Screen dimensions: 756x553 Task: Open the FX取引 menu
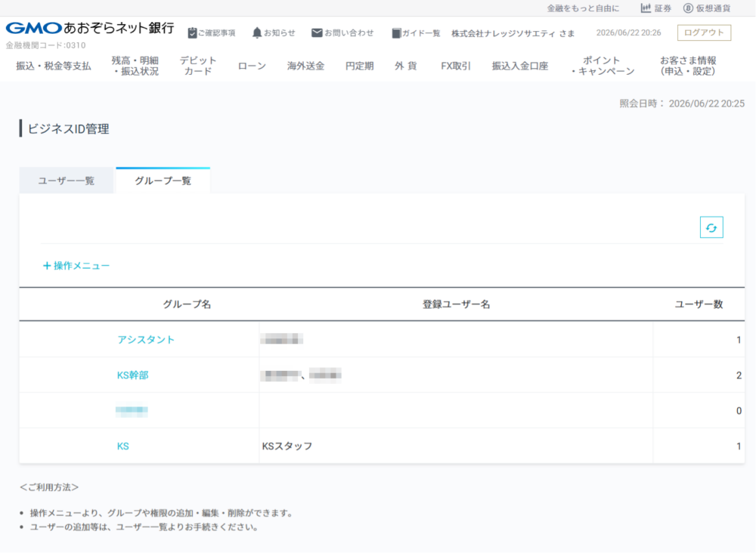click(456, 66)
